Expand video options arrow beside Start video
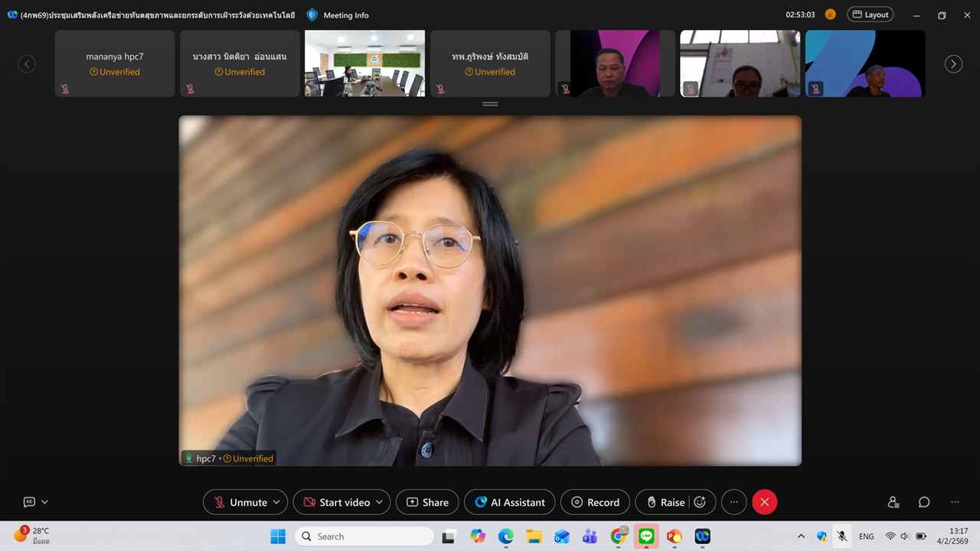Viewport: 980px width, 551px height. (x=379, y=502)
